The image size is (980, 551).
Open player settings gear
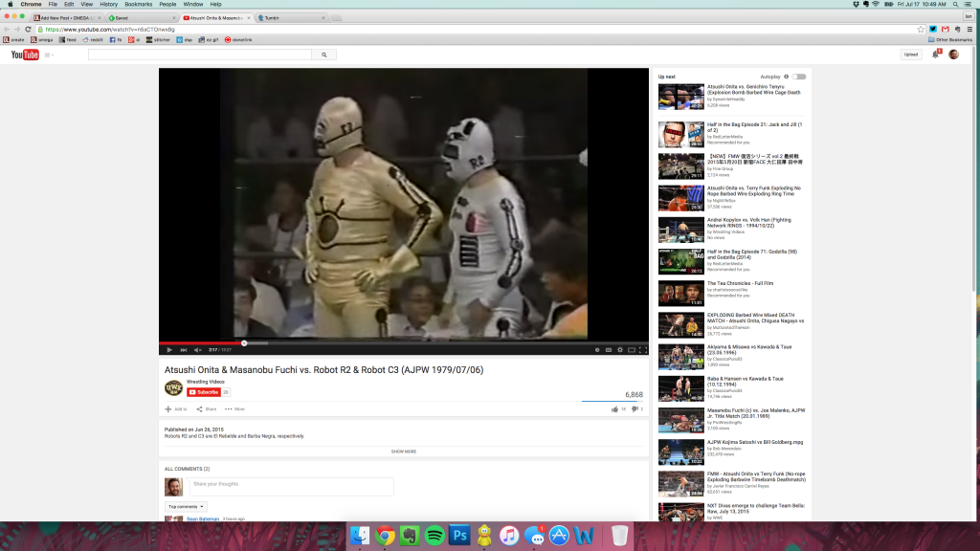click(620, 350)
